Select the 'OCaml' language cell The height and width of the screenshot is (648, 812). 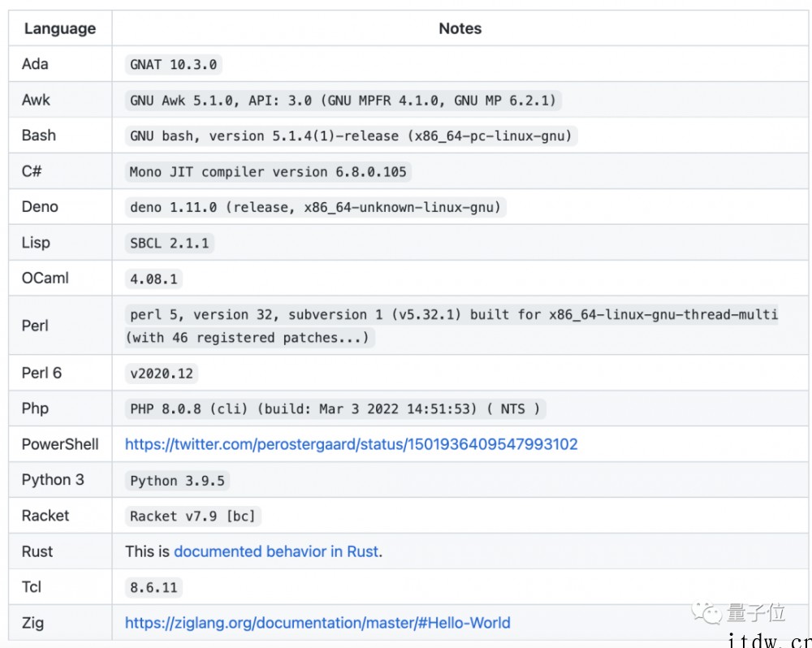pyautogui.click(x=60, y=279)
